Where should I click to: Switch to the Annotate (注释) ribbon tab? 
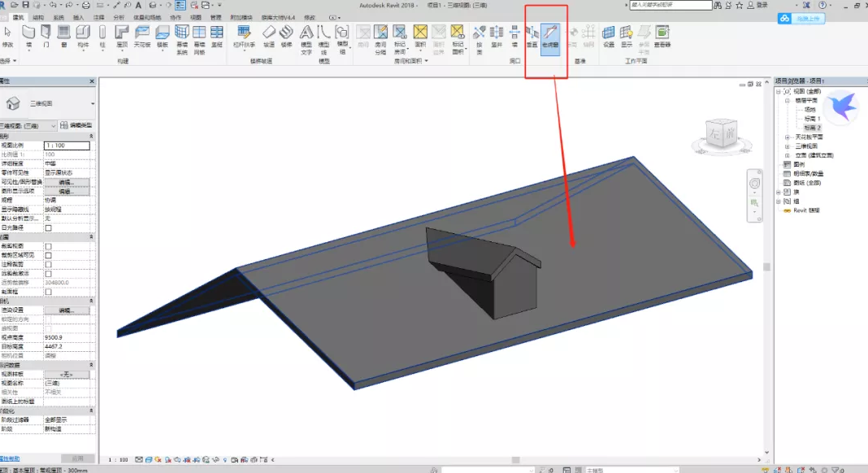98,18
